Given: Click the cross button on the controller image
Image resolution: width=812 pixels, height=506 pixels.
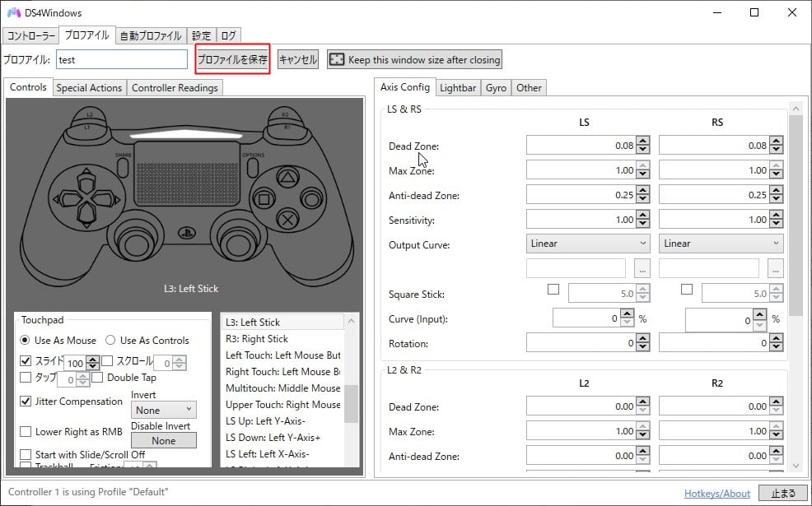Looking at the screenshot, I should tap(287, 220).
